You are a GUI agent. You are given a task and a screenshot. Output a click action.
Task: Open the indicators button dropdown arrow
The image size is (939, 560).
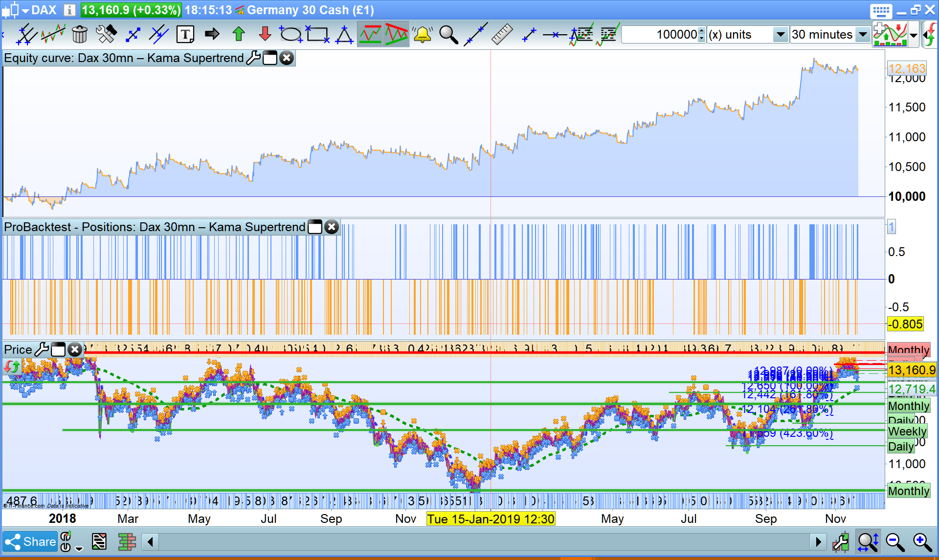pyautogui.click(x=913, y=35)
